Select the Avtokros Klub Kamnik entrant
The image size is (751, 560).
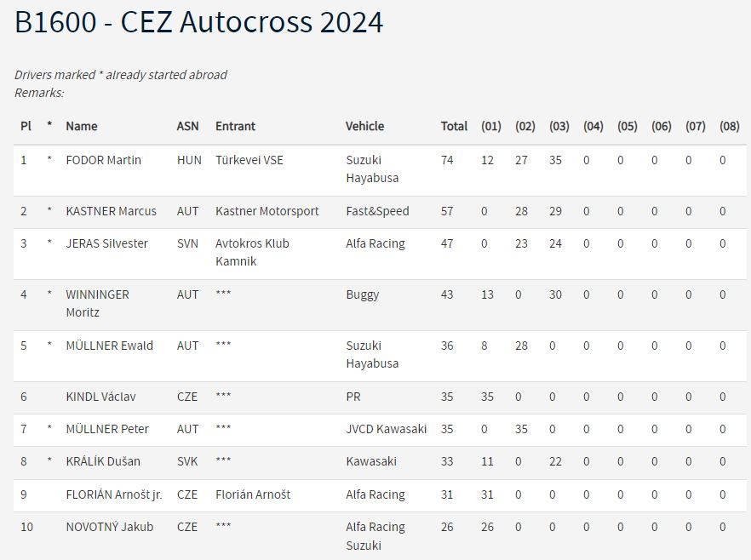252,252
